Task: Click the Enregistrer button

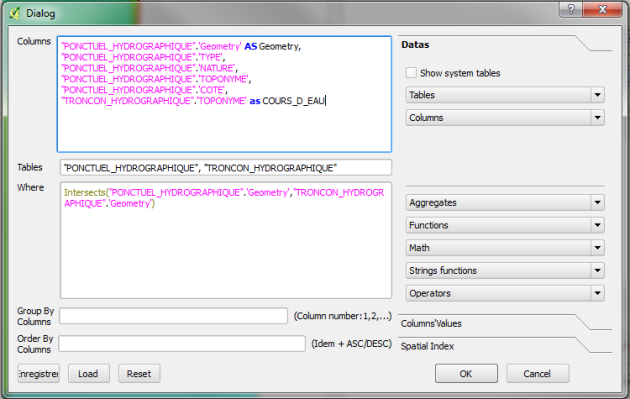Action: [x=39, y=374]
